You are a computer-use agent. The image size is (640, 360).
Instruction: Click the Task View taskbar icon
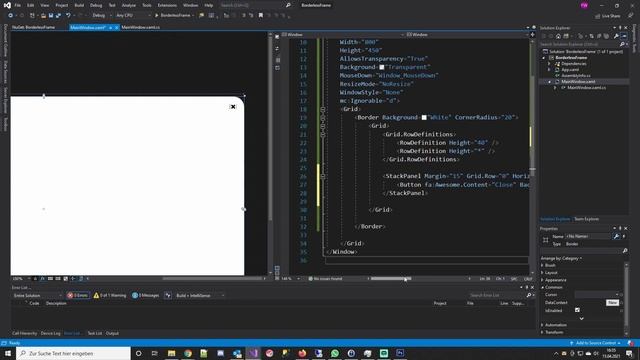(155, 353)
